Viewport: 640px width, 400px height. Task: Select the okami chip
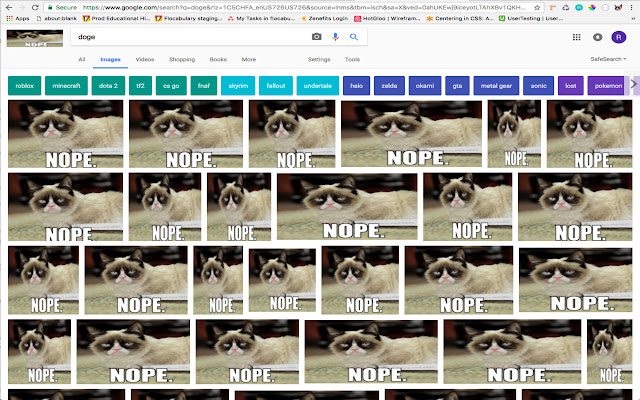pyautogui.click(x=425, y=86)
